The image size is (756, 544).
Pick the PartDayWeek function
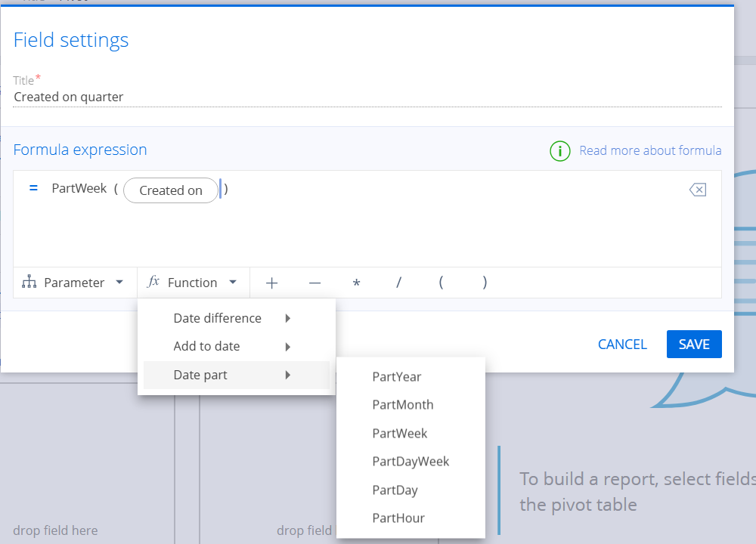[x=411, y=462]
